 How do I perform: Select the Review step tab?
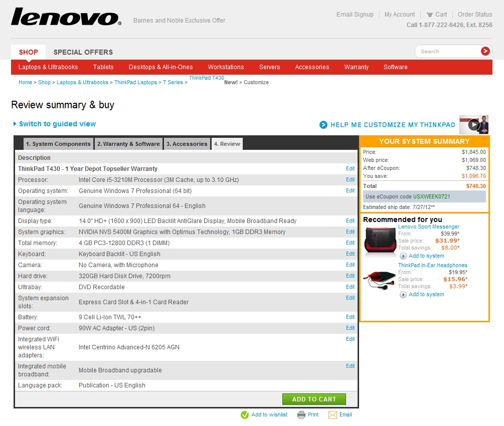227,144
